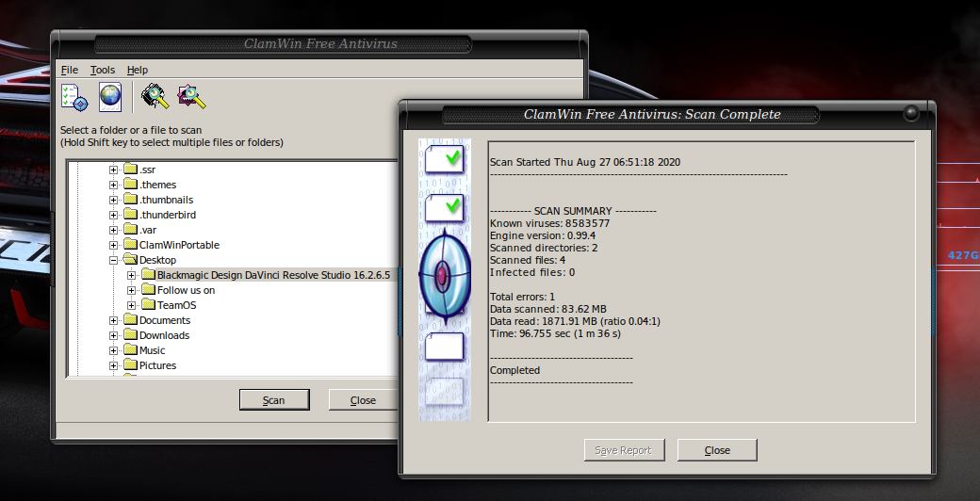Image resolution: width=980 pixels, height=501 pixels.
Task: Click the Follow us on folder icon
Action: tap(148, 289)
